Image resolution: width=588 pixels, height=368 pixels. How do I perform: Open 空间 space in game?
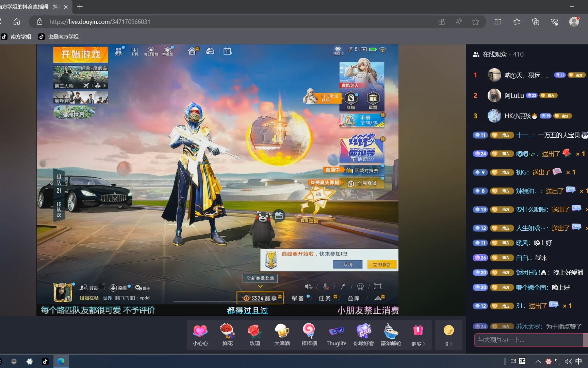(119, 288)
